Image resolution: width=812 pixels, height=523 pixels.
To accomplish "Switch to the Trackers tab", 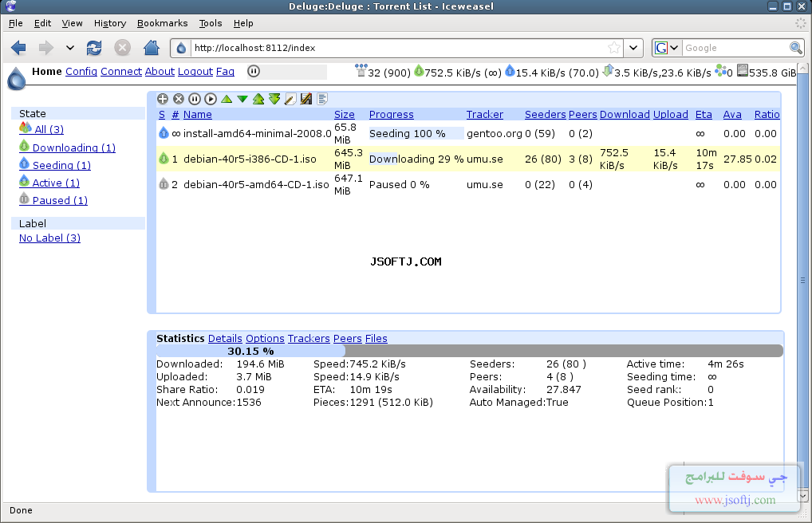I will pos(309,338).
